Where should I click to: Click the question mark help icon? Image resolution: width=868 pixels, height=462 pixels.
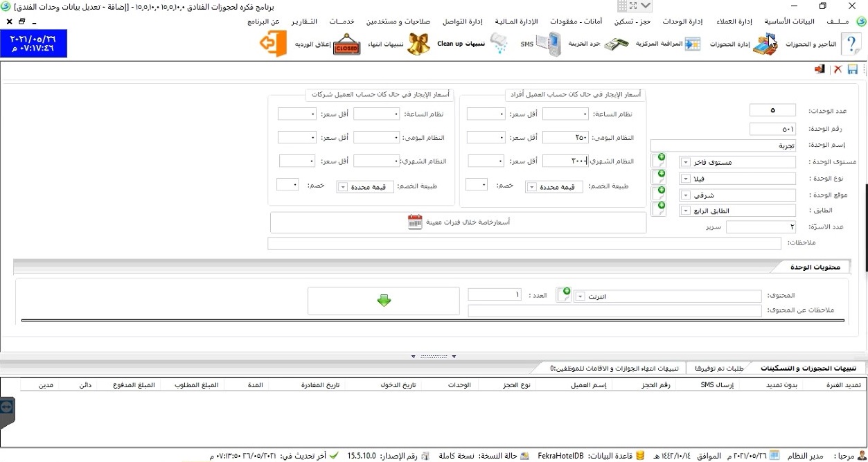pos(851,44)
